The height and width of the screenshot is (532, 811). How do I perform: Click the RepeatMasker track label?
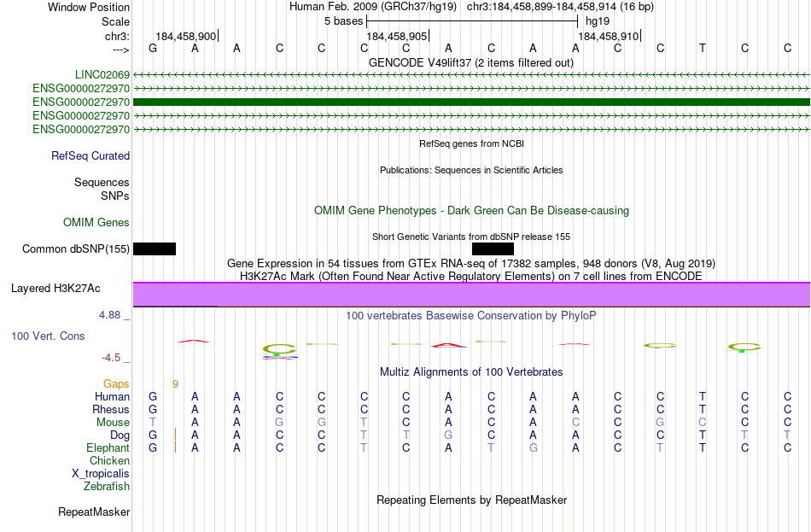point(94,512)
